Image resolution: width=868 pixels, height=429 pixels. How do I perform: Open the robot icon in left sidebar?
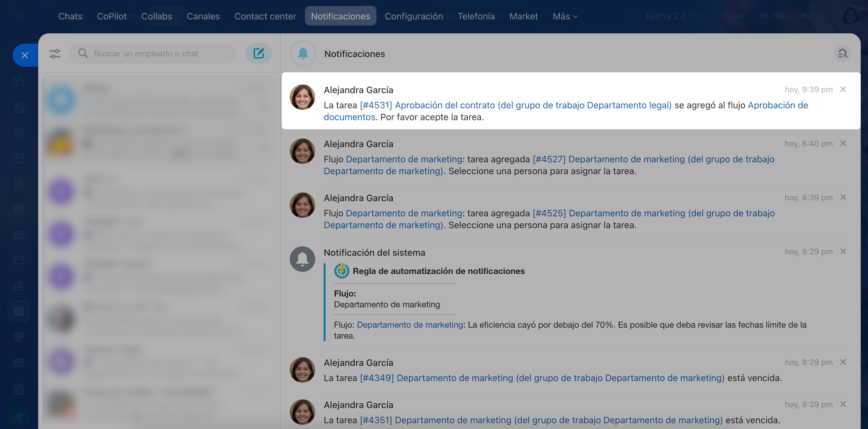[x=19, y=362]
